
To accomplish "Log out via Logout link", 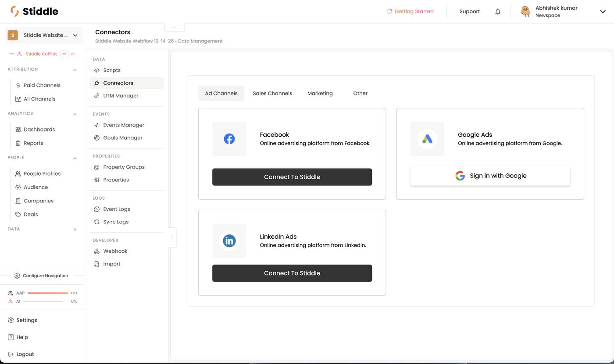I will (25, 354).
